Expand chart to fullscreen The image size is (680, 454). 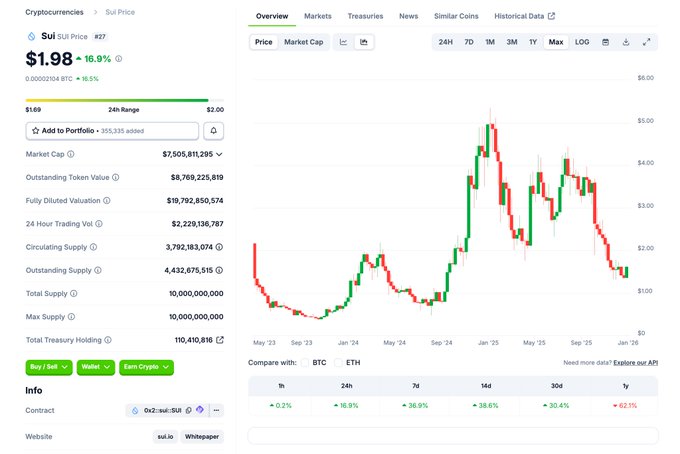pyautogui.click(x=647, y=42)
